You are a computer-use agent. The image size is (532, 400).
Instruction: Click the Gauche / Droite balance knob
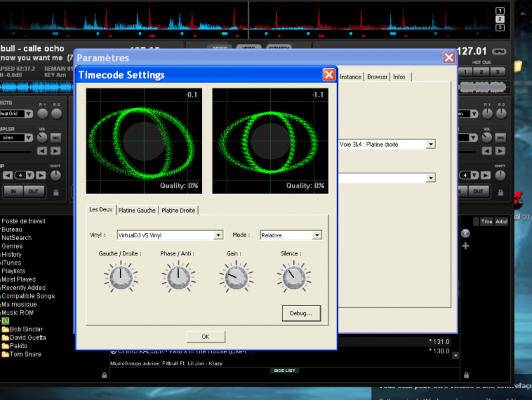click(x=120, y=277)
